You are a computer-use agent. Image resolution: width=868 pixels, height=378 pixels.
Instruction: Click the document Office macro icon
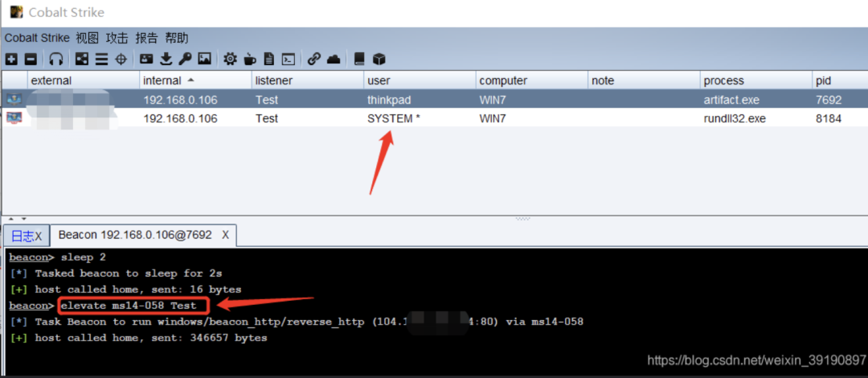tap(269, 59)
